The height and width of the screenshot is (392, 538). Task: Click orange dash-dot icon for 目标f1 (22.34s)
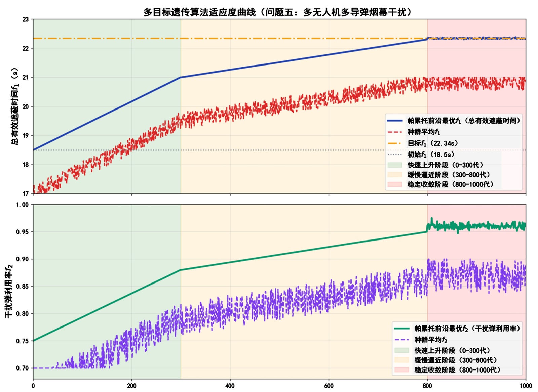(395, 143)
